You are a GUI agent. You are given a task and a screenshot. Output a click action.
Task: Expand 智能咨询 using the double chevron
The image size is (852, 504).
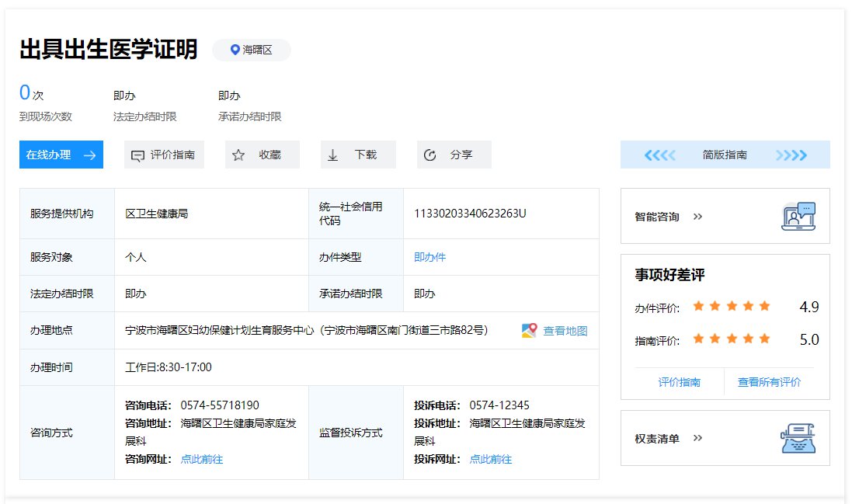click(697, 217)
